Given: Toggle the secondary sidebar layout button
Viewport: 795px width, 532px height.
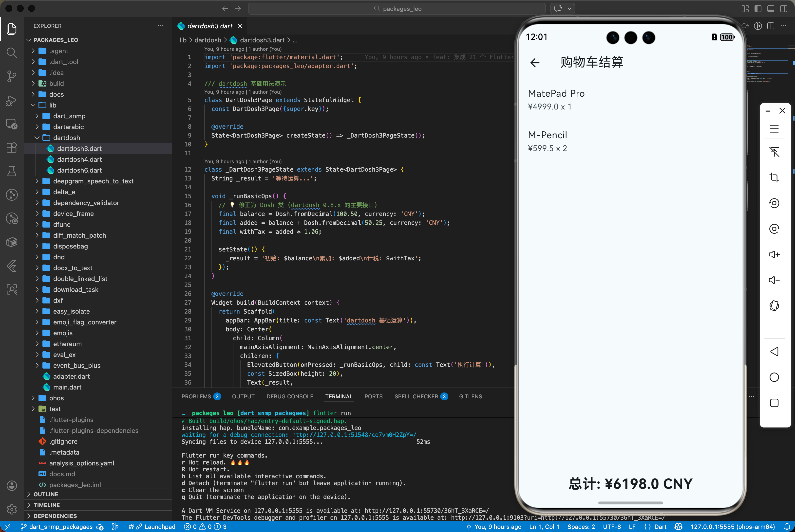Looking at the screenshot, I should pyautogui.click(x=783, y=8).
